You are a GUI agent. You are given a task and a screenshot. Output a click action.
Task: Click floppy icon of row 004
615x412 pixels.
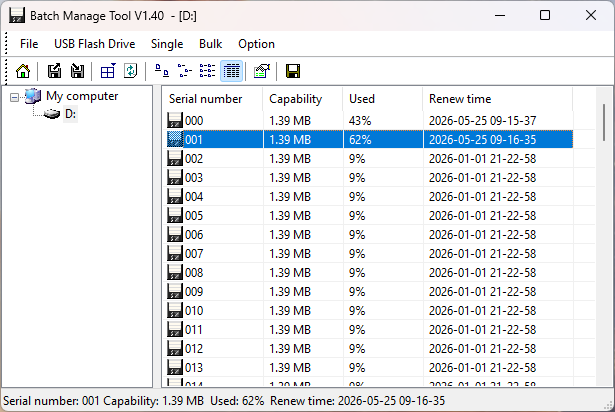coord(175,197)
